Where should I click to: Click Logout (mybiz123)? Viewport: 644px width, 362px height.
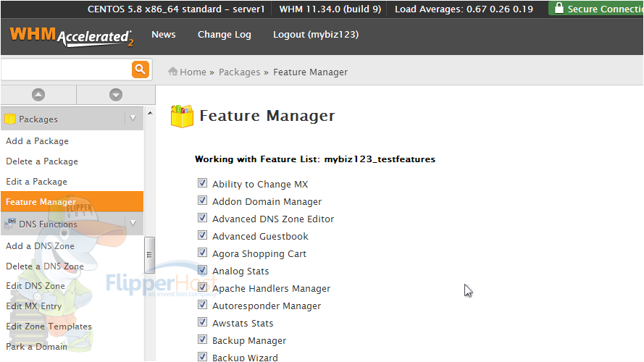click(316, 35)
